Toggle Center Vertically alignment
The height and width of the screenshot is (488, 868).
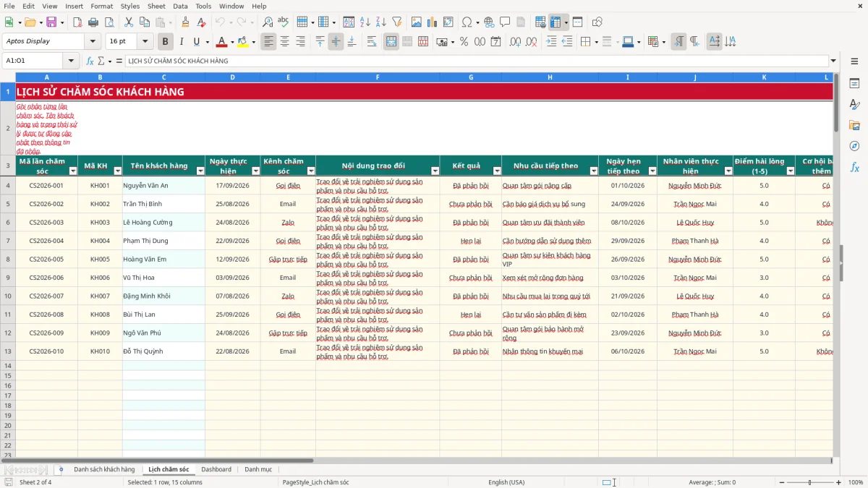coord(336,42)
